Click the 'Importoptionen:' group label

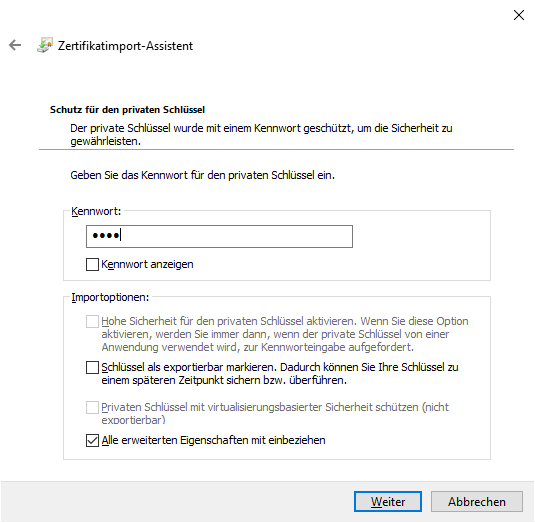[x=110, y=297]
